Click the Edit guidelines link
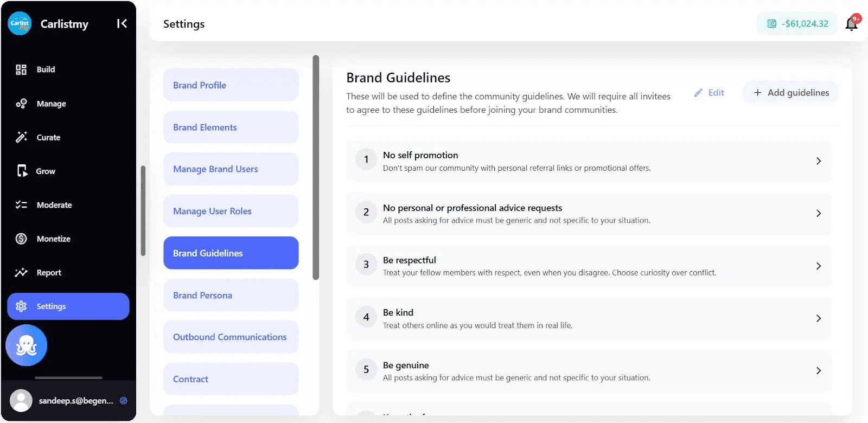Viewport: 868px width, 423px height. click(x=709, y=93)
